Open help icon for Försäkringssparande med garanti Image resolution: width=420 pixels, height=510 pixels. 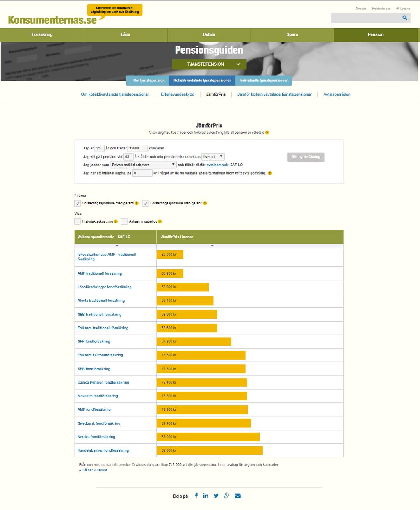coord(137,203)
